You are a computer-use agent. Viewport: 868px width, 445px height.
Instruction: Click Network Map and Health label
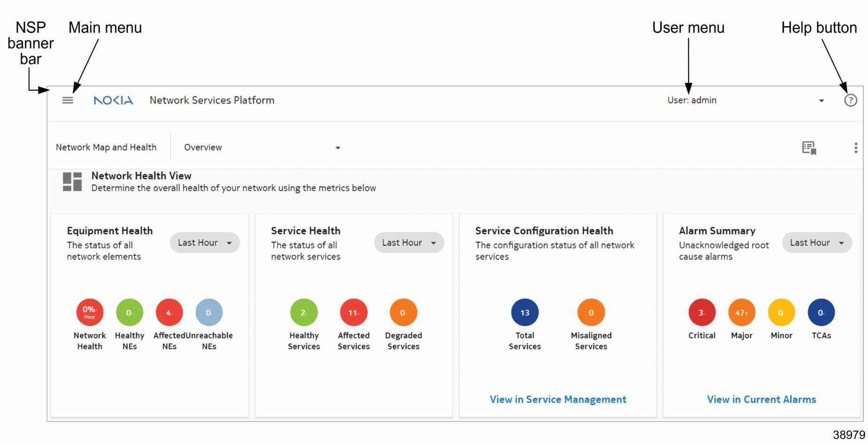(106, 147)
